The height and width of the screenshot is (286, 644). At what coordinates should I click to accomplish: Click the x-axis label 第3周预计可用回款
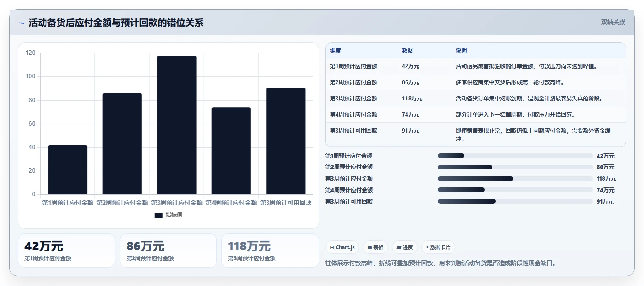coord(286,203)
